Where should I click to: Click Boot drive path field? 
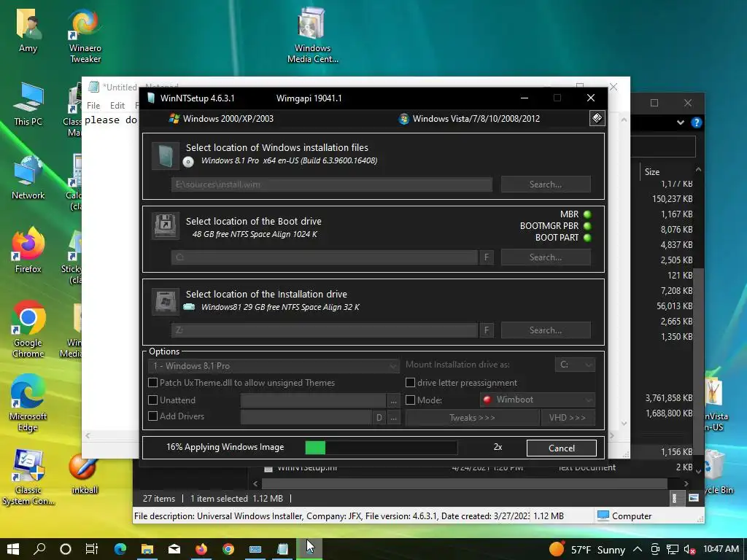click(325, 257)
